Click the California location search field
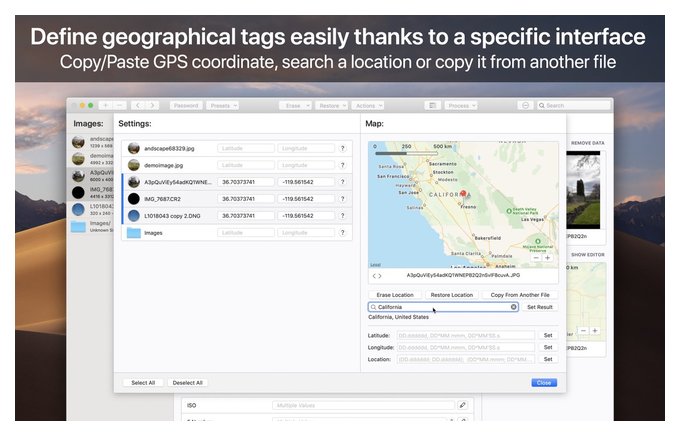Screen dimensions: 680x436 [443, 307]
